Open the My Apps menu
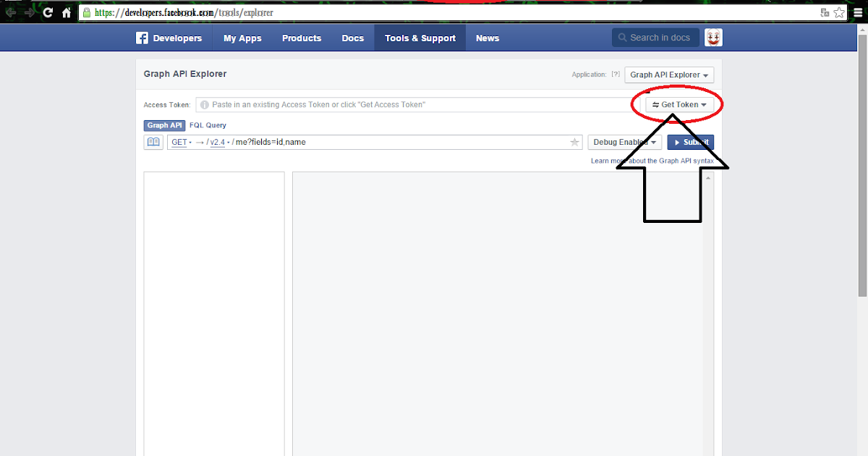Screen dimensions: 868x456 pyautogui.click(x=242, y=38)
